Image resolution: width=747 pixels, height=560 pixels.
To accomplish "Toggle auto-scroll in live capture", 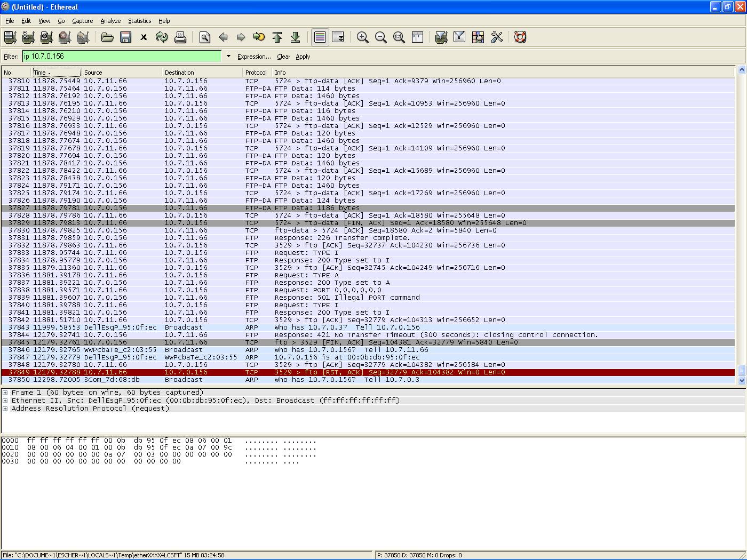I will [338, 37].
